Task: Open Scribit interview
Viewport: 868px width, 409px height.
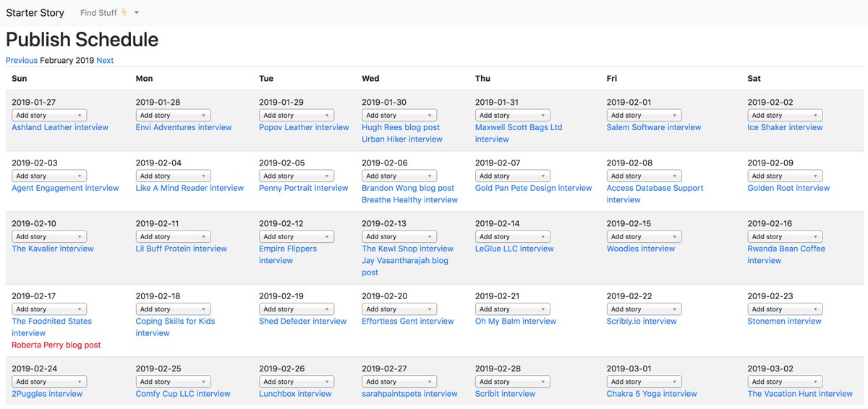Action: point(506,394)
